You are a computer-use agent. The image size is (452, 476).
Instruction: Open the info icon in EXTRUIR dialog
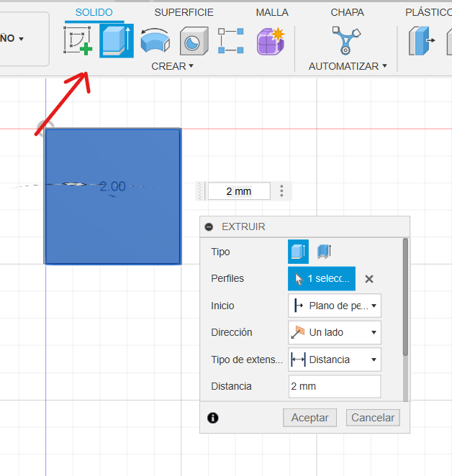213,418
